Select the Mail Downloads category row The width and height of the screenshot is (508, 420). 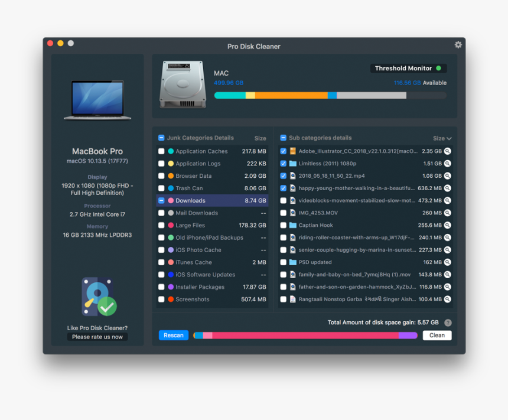(x=212, y=213)
